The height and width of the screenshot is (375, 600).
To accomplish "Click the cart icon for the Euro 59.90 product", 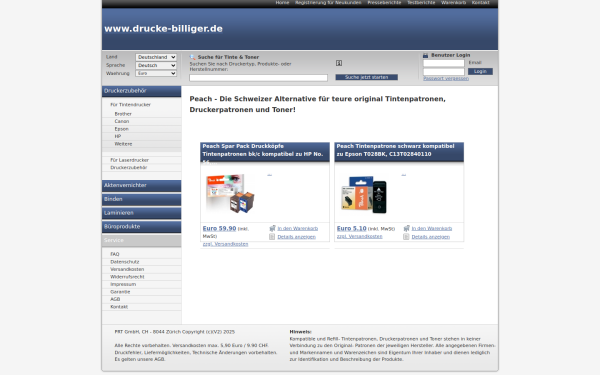I will click(x=272, y=228).
